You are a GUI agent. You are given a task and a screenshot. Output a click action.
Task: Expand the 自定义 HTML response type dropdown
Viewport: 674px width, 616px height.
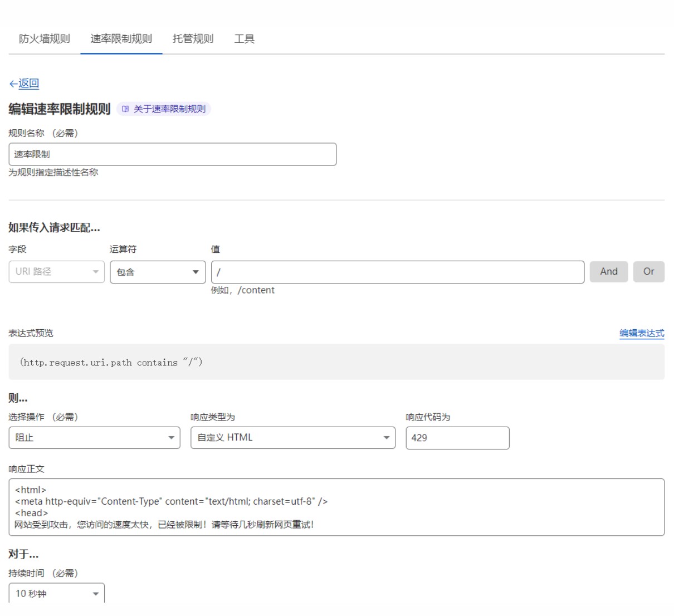coord(292,438)
